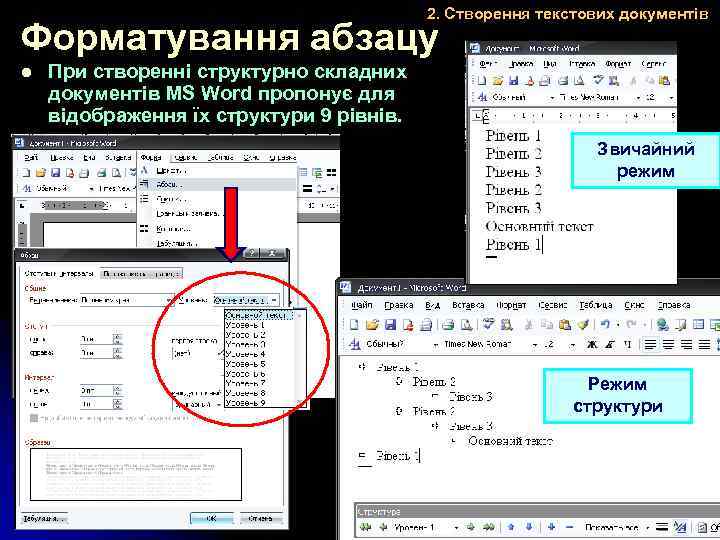Open Вставка menu in outline-mode Word window
Screen dimensions: 720x540
[x=468, y=305]
